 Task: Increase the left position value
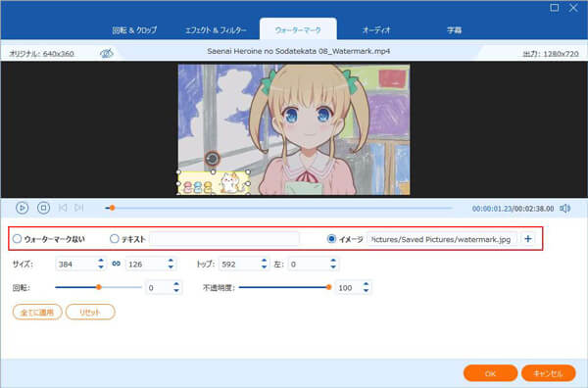pyautogui.click(x=333, y=261)
